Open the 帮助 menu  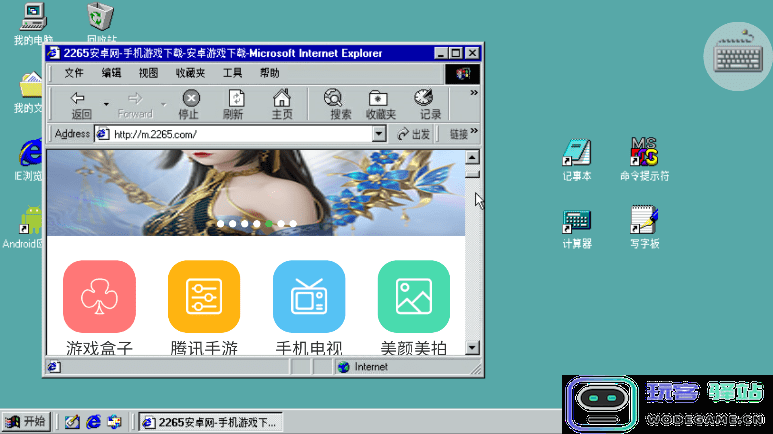[270, 73]
